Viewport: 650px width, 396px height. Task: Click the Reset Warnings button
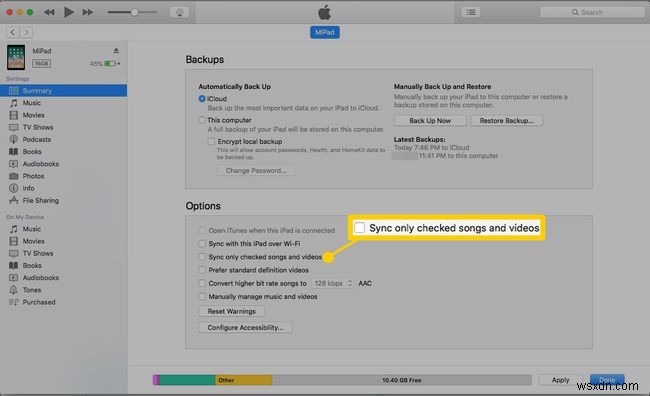(231, 311)
